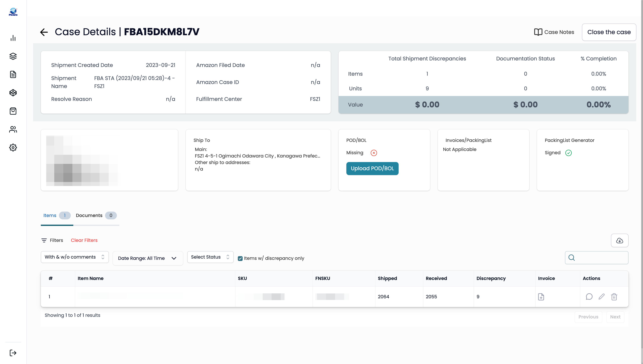
Task: Click the Item Name column header
Action: 91,278
